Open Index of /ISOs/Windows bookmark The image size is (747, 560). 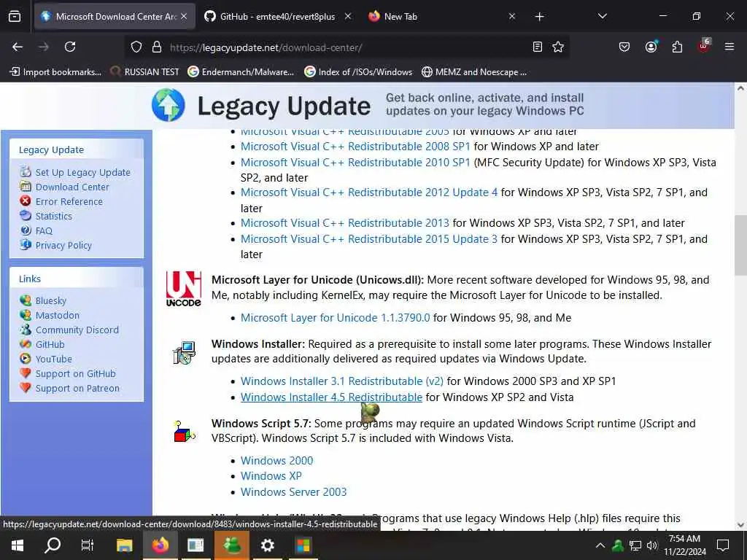pyautogui.click(x=358, y=72)
